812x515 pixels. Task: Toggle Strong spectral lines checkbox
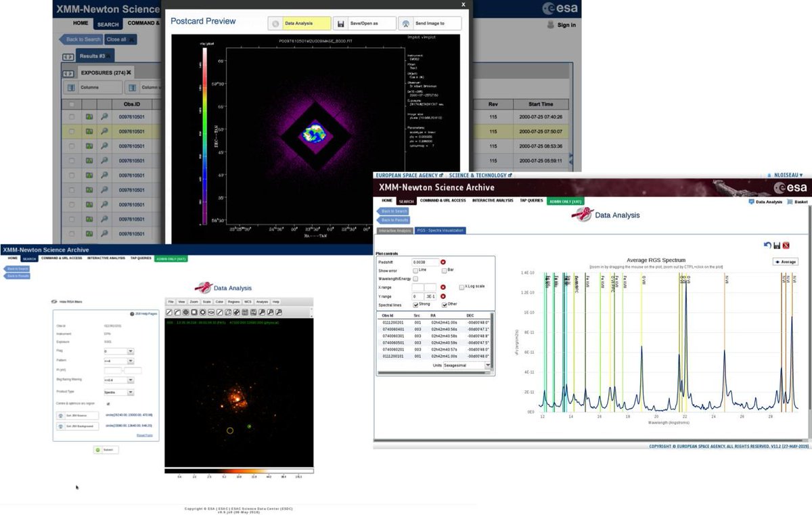[415, 305]
